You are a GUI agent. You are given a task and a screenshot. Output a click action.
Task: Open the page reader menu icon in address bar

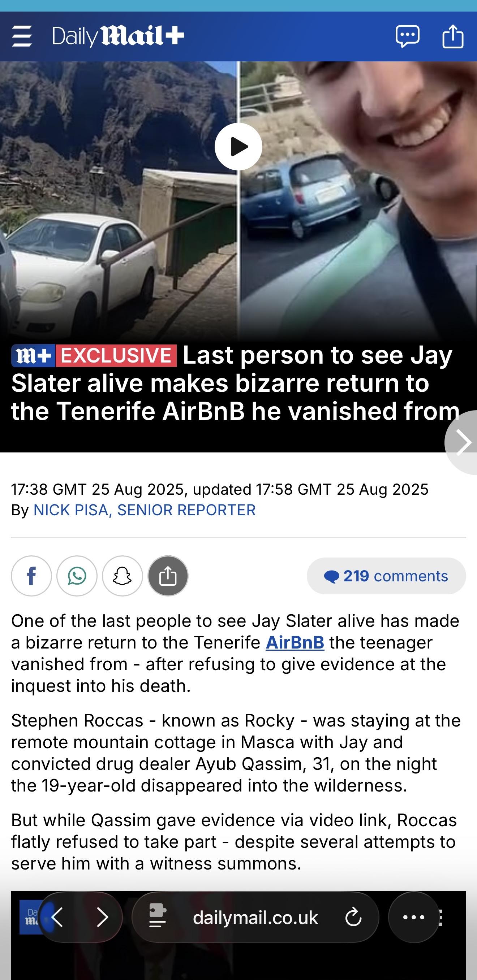pos(158,917)
